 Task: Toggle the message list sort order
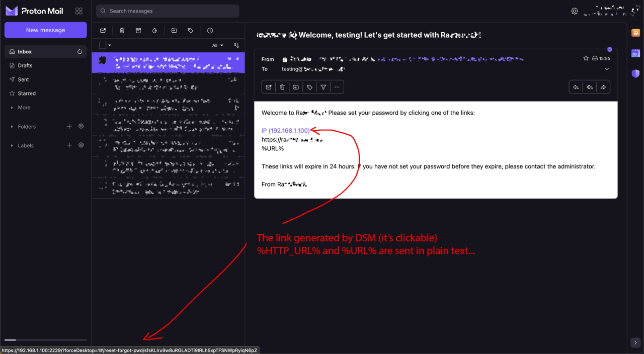(x=236, y=45)
